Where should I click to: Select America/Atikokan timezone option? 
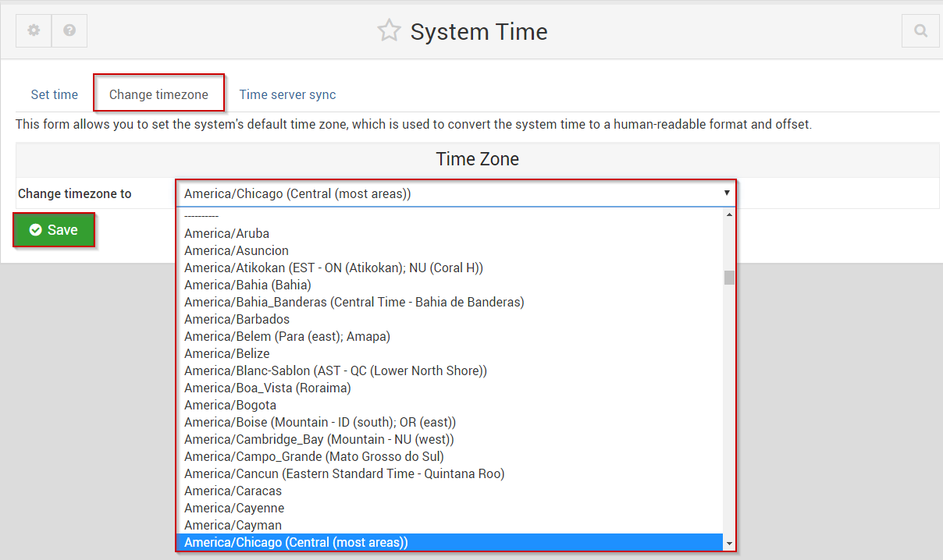(450, 268)
